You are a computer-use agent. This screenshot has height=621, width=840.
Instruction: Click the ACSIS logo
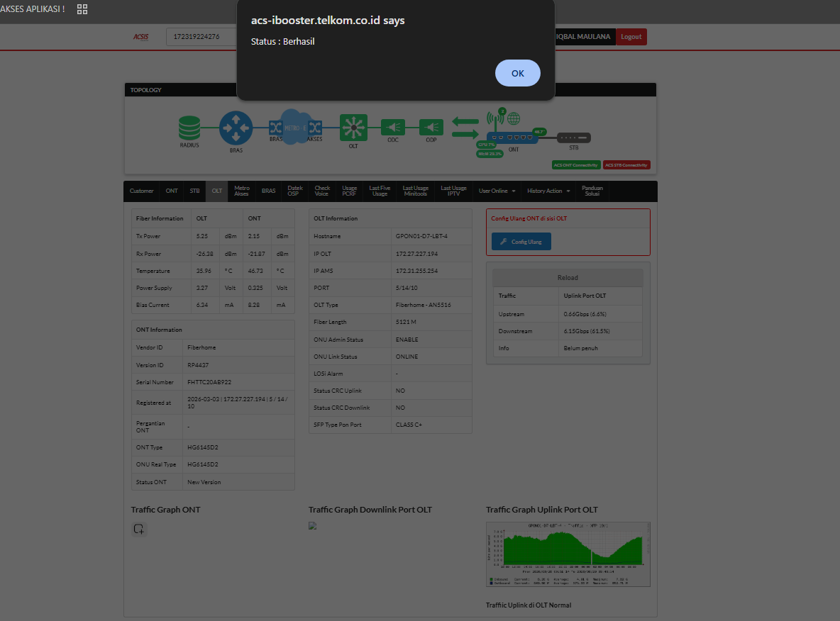click(141, 37)
